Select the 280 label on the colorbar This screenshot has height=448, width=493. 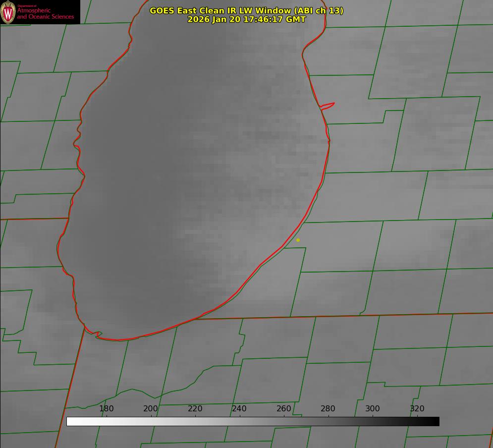(x=328, y=408)
